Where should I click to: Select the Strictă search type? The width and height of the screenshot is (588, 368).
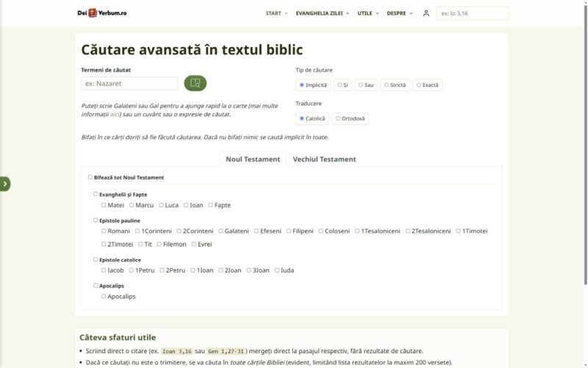395,85
